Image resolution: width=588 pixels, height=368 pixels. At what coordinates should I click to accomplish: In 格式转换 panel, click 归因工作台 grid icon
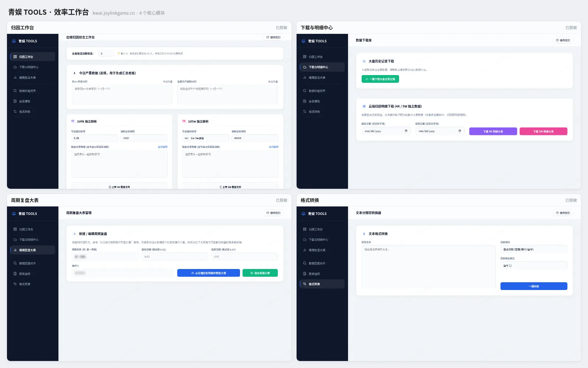point(305,229)
